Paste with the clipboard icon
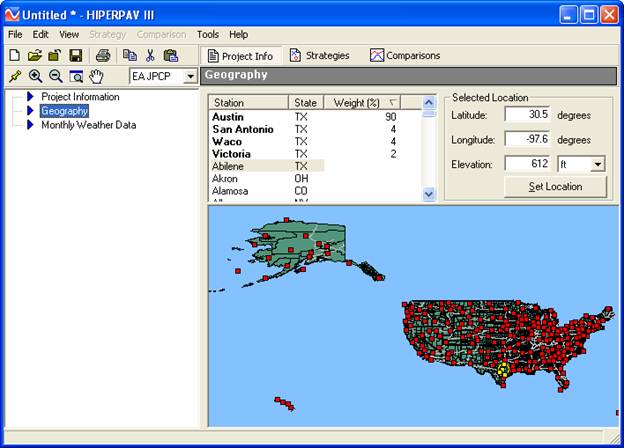This screenshot has width=624, height=448. [x=171, y=55]
